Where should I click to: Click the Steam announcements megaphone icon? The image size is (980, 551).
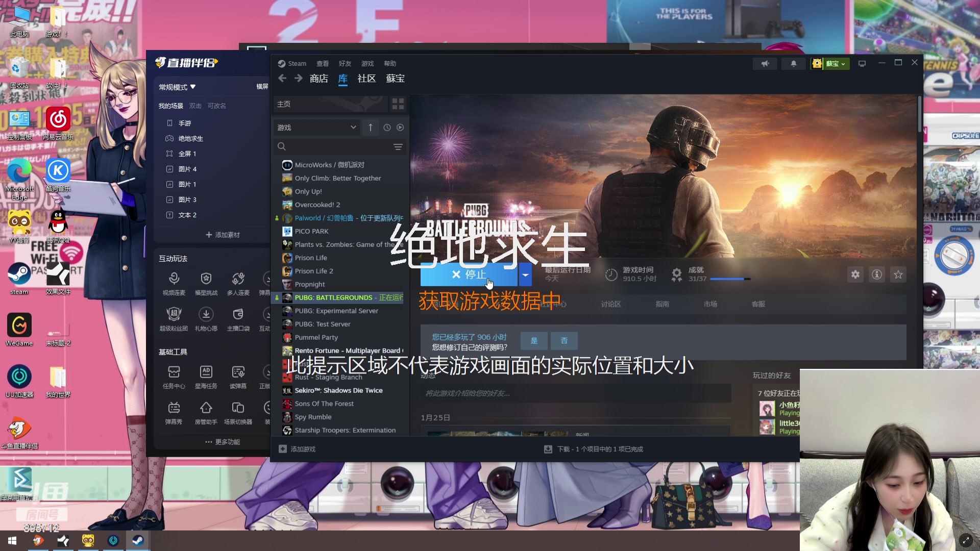tap(765, 64)
